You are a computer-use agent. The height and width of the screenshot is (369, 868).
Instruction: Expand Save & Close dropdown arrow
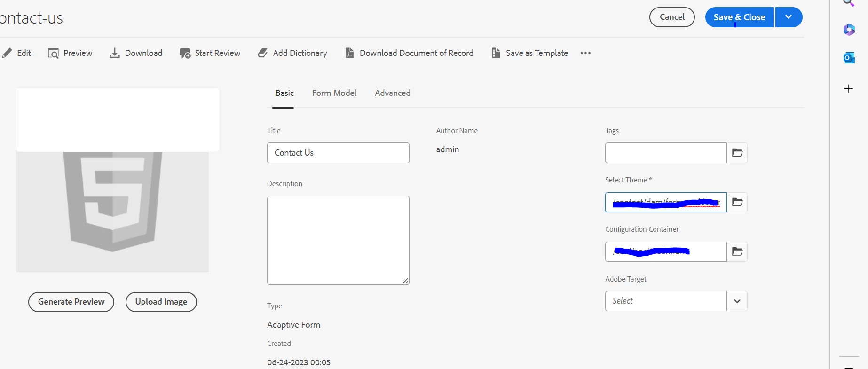pyautogui.click(x=789, y=17)
